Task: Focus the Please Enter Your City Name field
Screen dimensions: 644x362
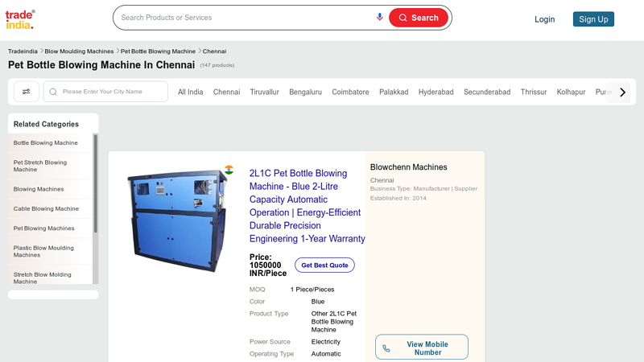Action: (x=105, y=92)
